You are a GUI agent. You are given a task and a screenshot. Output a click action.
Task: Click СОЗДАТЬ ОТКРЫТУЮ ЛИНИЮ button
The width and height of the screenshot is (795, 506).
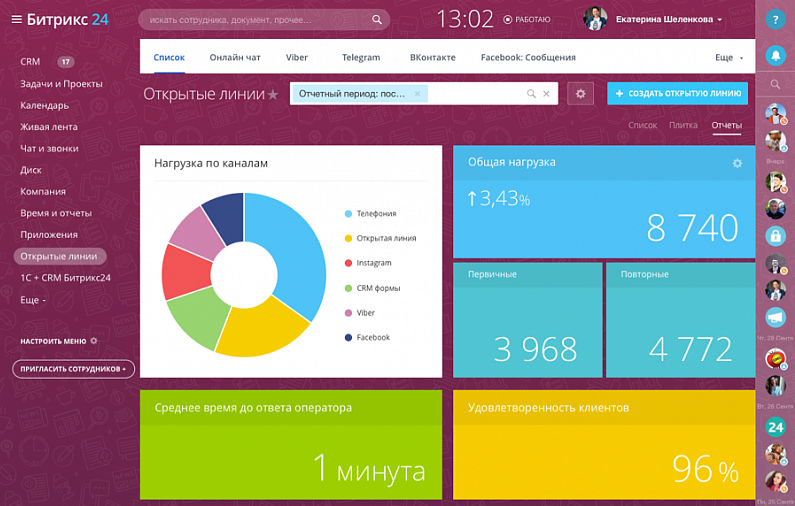[677, 93]
